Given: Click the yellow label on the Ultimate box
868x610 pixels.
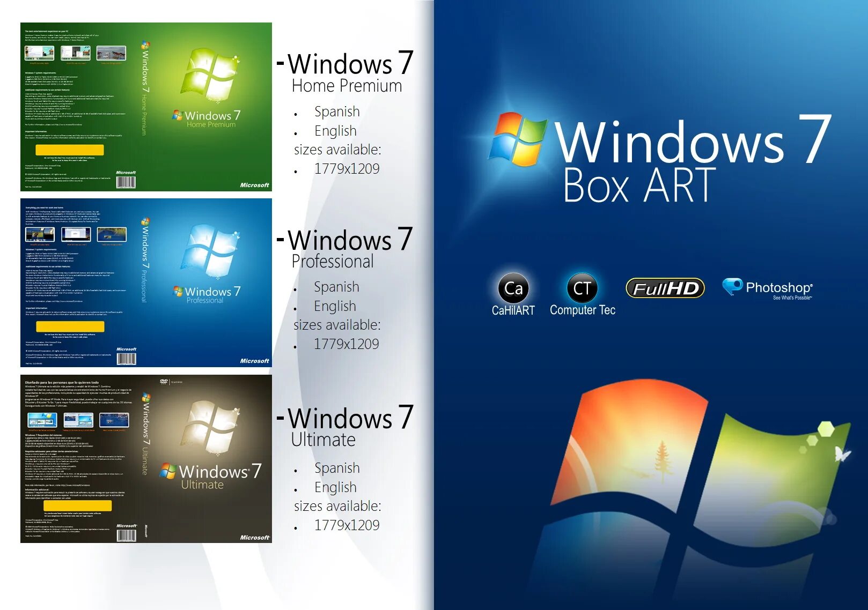Looking at the screenshot, I should tap(78, 505).
